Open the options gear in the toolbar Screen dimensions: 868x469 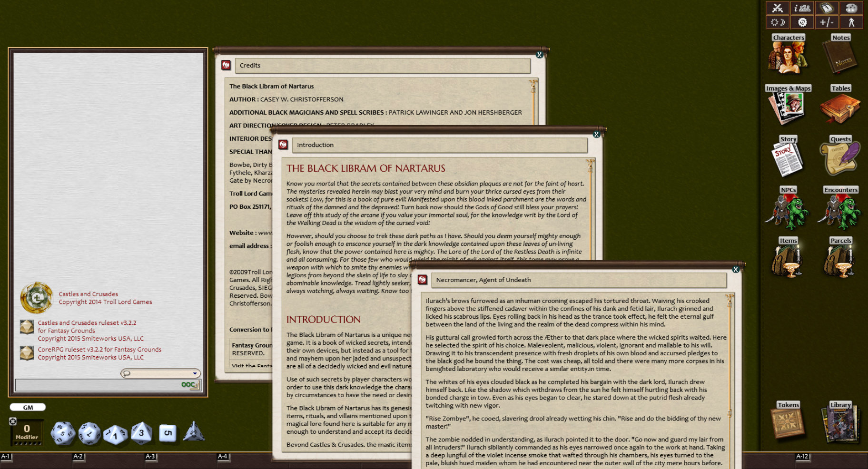pos(801,21)
